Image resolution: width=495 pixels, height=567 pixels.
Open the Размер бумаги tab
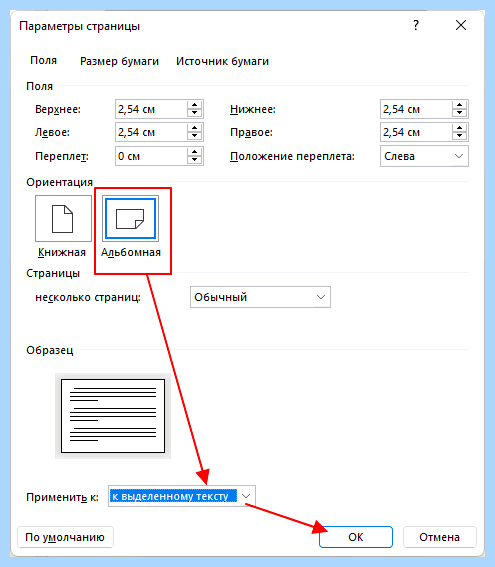[x=119, y=61]
